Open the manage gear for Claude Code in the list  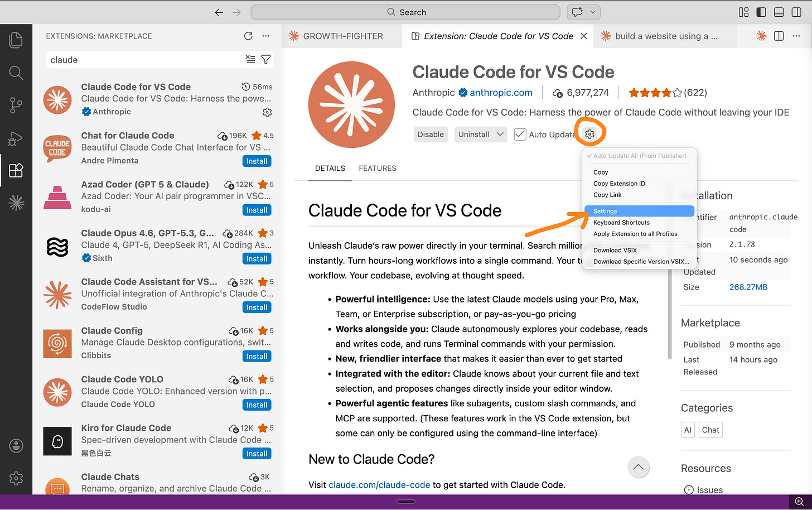point(267,112)
